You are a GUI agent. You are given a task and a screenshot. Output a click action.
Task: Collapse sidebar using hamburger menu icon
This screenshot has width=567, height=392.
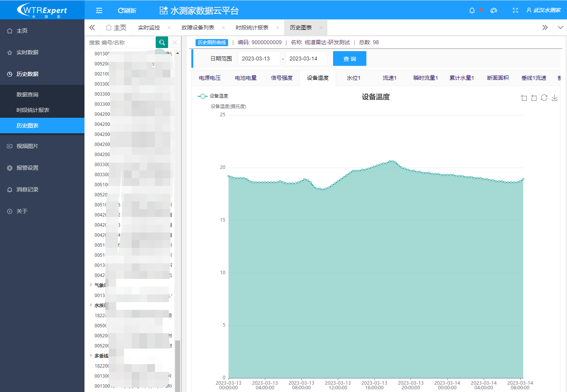click(99, 10)
